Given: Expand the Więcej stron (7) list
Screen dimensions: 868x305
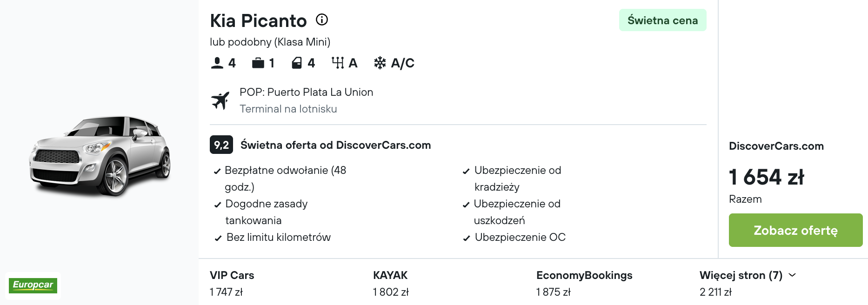Looking at the screenshot, I should [741, 275].
